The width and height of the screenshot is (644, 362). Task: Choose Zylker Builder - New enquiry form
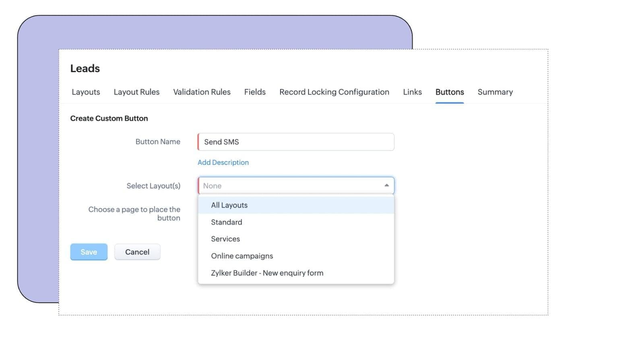tap(267, 273)
